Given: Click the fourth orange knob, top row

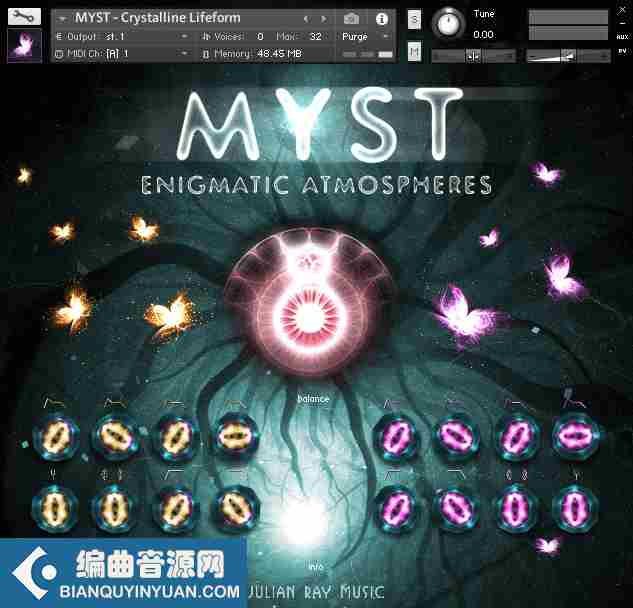Looking at the screenshot, I should 235,436.
